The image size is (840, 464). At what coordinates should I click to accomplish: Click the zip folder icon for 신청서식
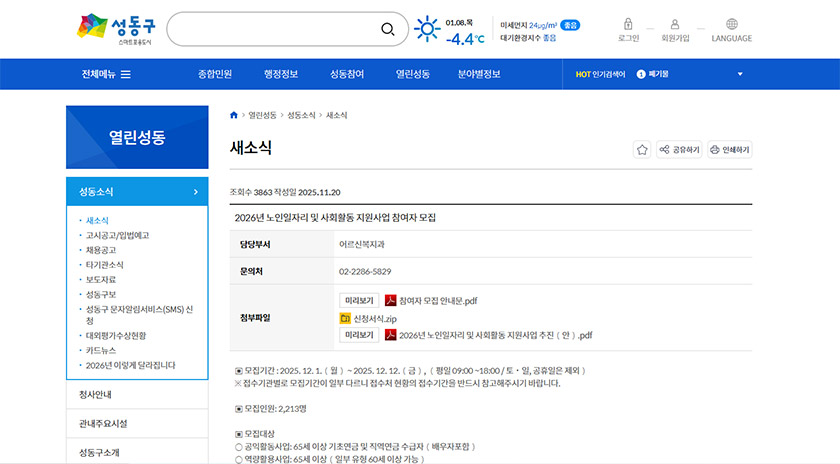(345, 319)
